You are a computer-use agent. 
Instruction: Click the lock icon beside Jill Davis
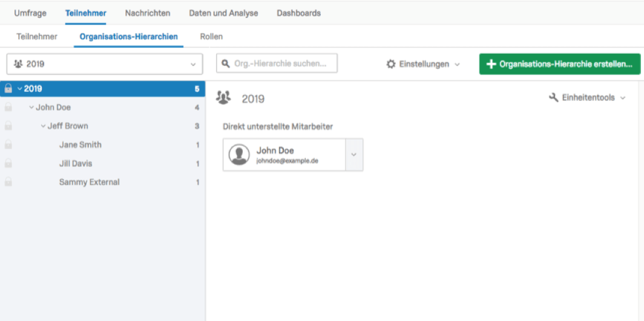click(x=8, y=164)
